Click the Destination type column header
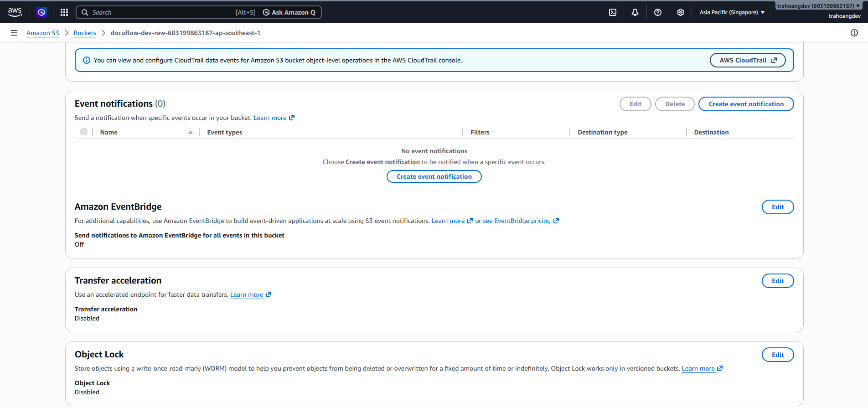 603,132
